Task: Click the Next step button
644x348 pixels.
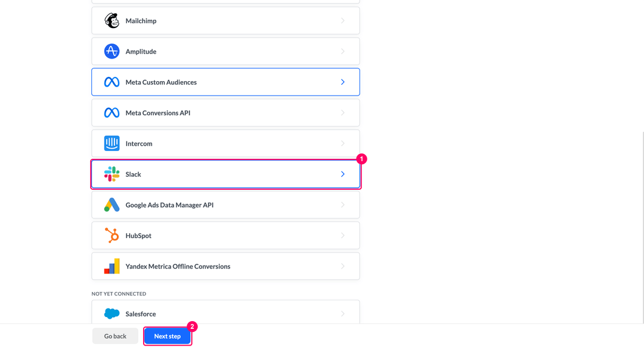Action: click(x=167, y=336)
